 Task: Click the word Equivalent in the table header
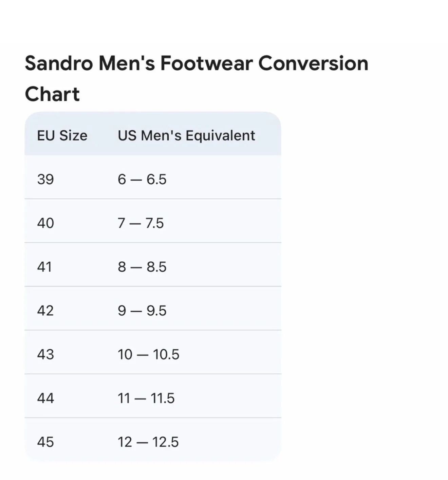click(x=220, y=135)
